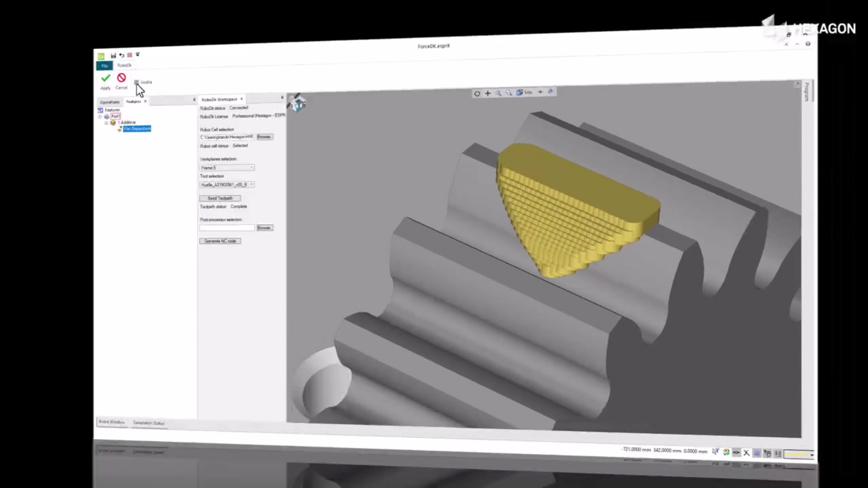
Task: Toggle the Visible checkbox
Action: click(x=136, y=82)
